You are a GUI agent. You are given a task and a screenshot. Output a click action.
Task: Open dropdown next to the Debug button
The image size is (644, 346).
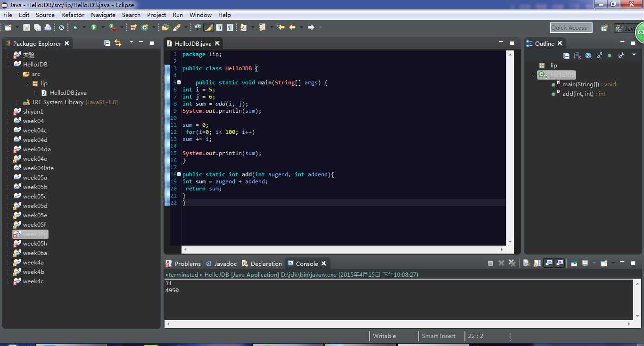(84, 27)
